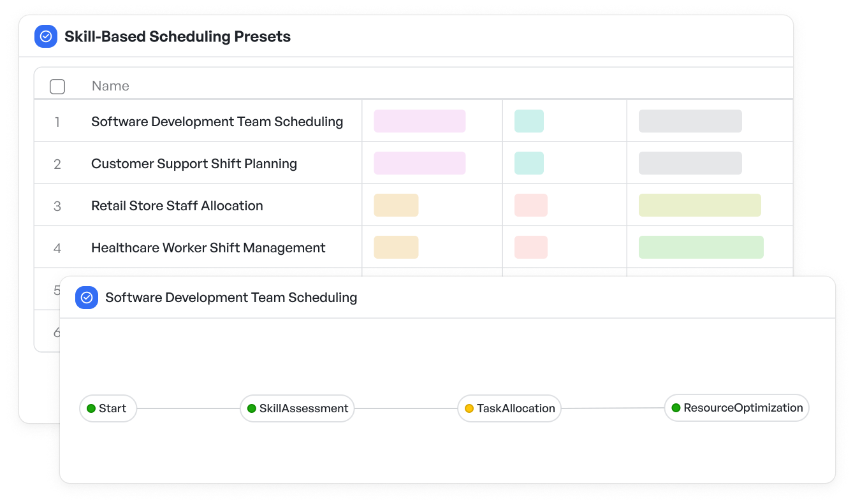853x504 pixels.
Task: Click the green status dot on SkillAssessment node
Action: (252, 408)
